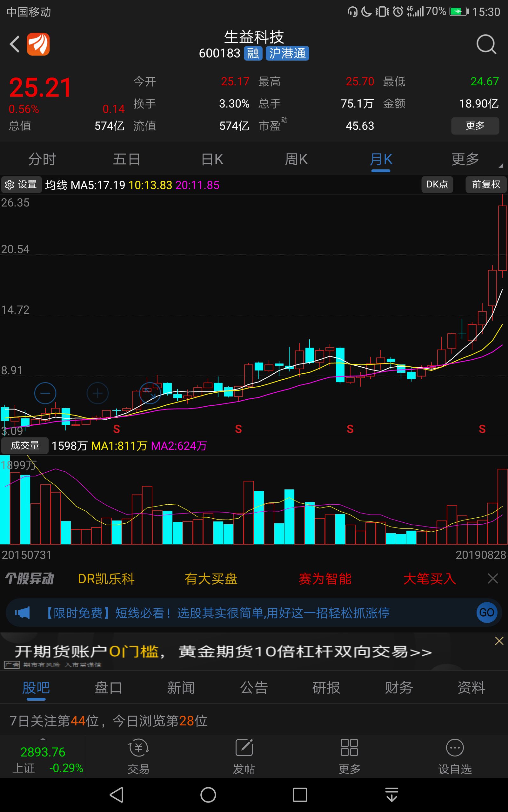
Task: Open chart settings gear 设置
Action: 21,185
